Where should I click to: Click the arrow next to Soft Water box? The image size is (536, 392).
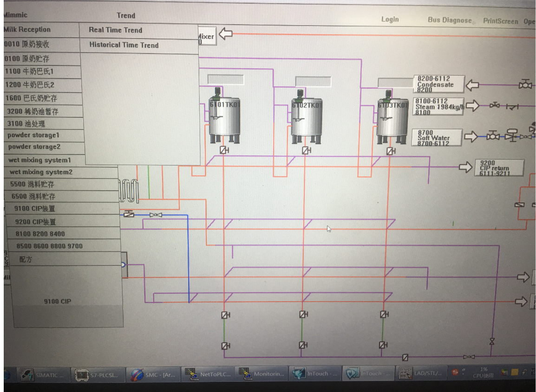click(471, 136)
